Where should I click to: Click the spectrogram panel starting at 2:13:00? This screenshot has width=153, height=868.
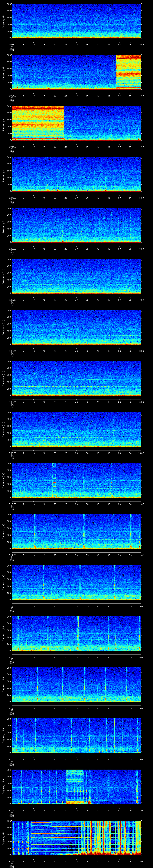[x=76, y=633]
